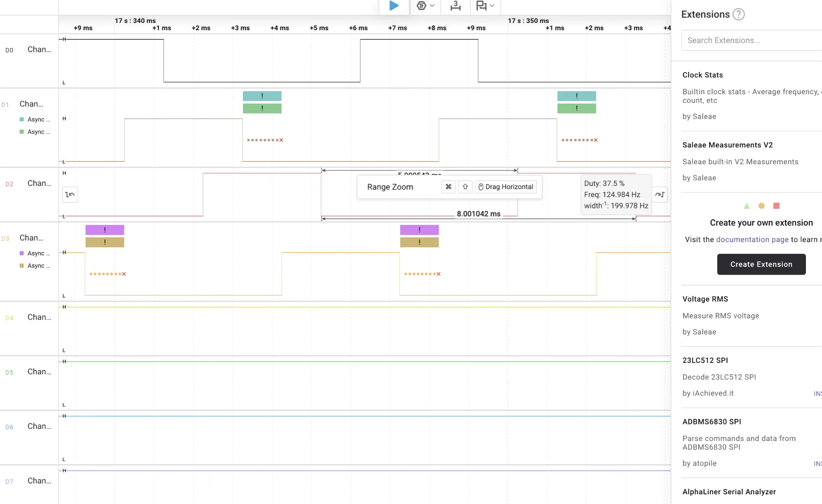822x504 pixels.
Task: Select the Clock Stats extension entry
Action: click(x=702, y=75)
